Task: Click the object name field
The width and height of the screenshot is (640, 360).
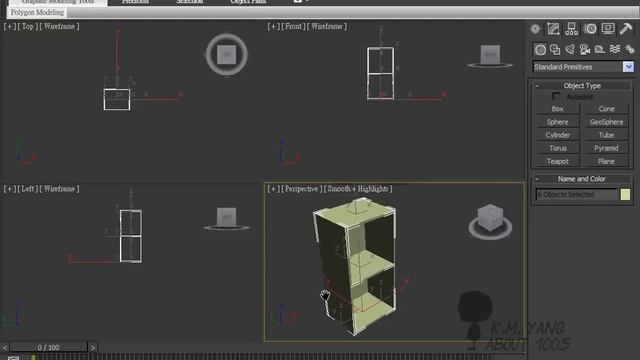Action: [577, 195]
